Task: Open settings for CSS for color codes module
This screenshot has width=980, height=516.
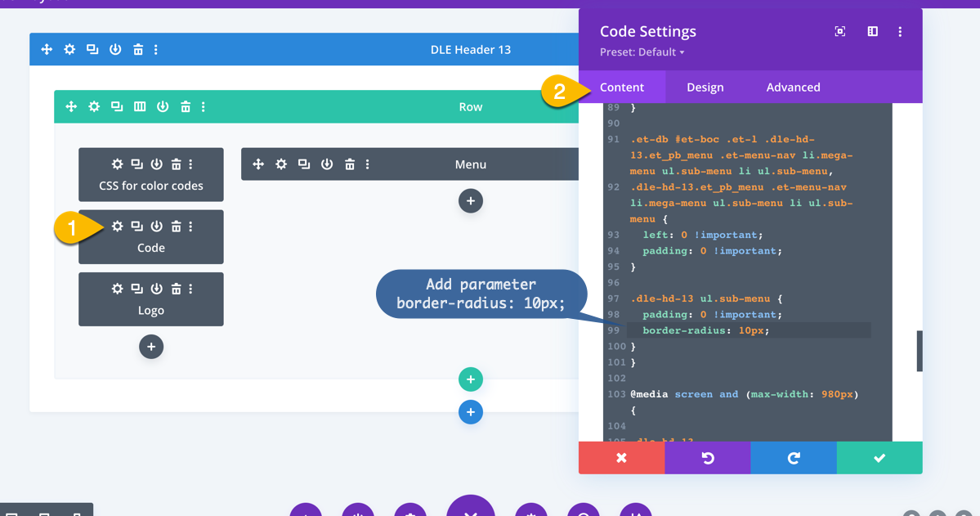Action: point(118,164)
